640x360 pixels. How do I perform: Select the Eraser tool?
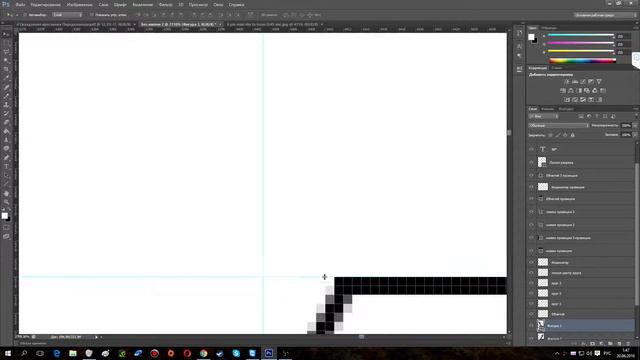tap(6, 122)
